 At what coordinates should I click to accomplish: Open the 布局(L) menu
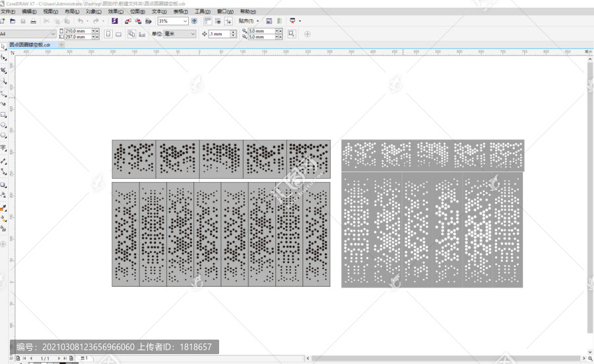click(x=72, y=12)
